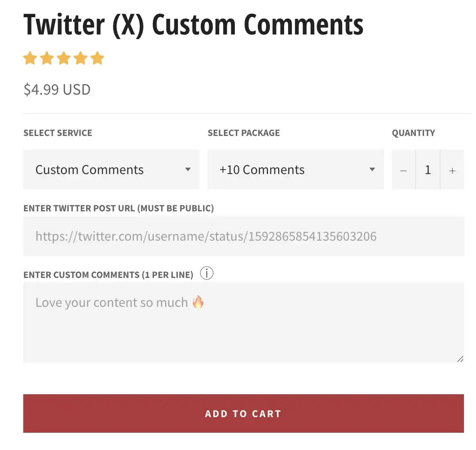Viewport: 476px width, 450px height.
Task: Click the Select Service label
Action: point(58,133)
